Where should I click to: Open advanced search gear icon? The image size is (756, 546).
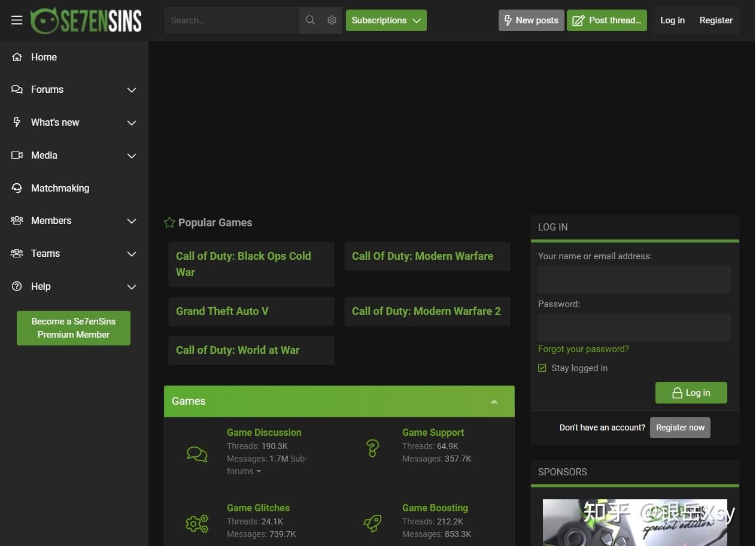332,20
